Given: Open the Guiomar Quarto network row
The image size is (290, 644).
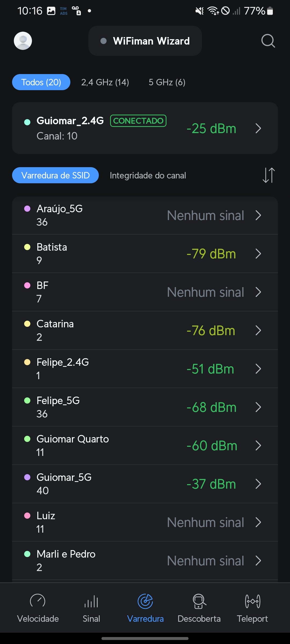Looking at the screenshot, I should 134,445.
